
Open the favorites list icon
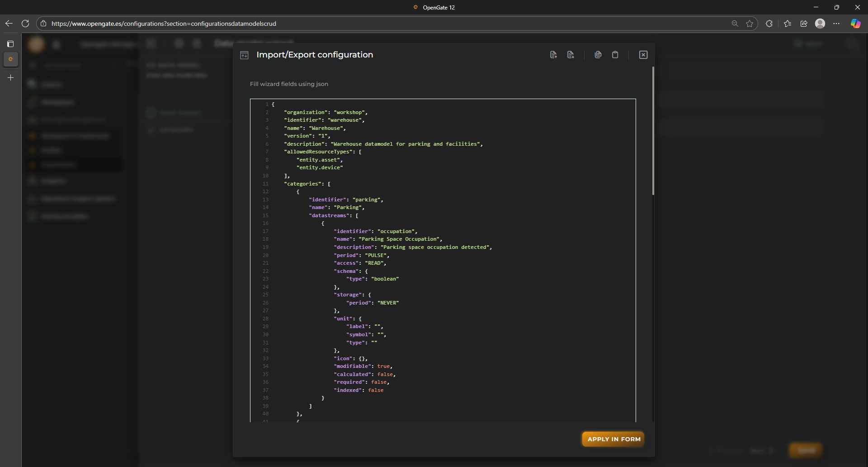tap(788, 24)
